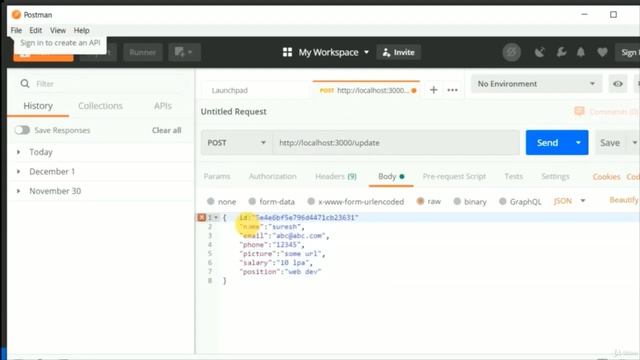Add a new request tab with plus icon
Screen dimensions: 640x360
(433, 90)
